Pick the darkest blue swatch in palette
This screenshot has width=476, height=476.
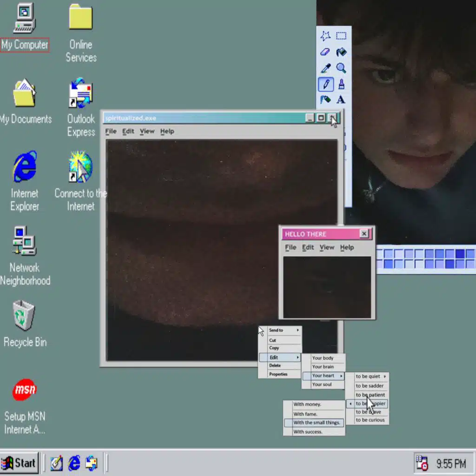click(460, 254)
